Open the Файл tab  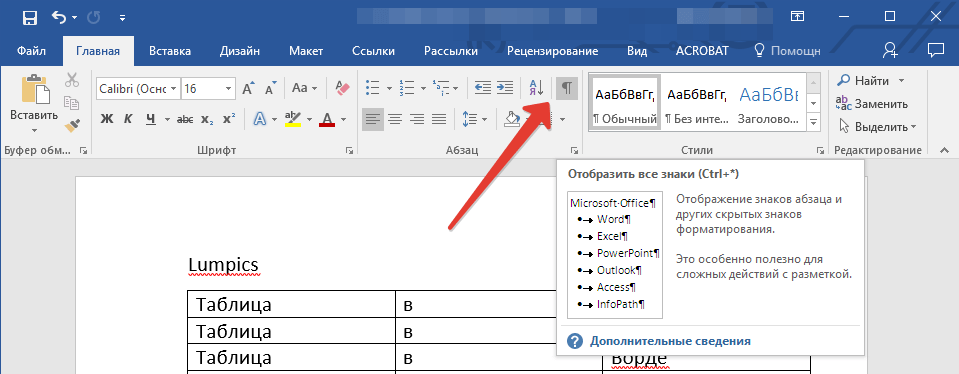tap(31, 51)
